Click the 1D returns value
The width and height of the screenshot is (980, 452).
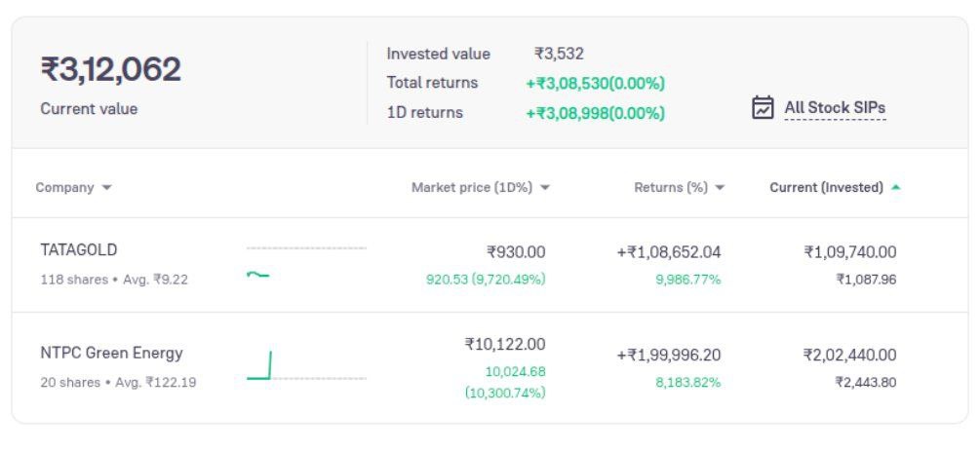pyautogui.click(x=595, y=113)
